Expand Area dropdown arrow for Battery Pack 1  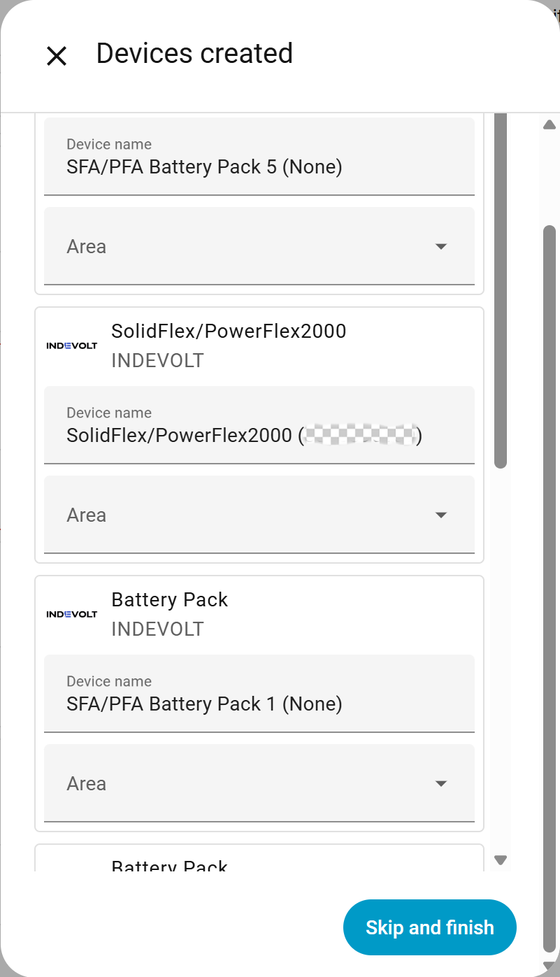[440, 784]
